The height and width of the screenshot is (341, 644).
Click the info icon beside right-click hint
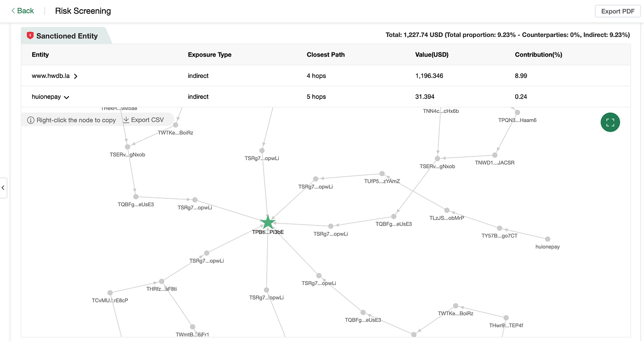(31, 120)
